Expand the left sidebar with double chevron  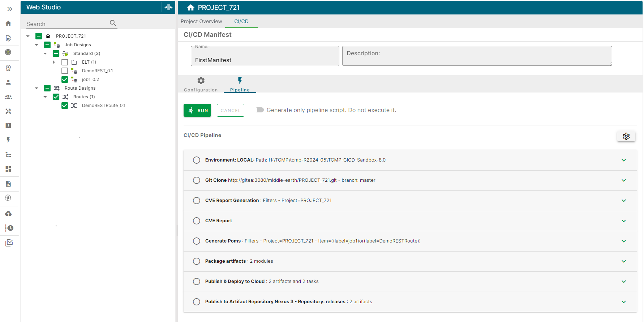pos(10,9)
